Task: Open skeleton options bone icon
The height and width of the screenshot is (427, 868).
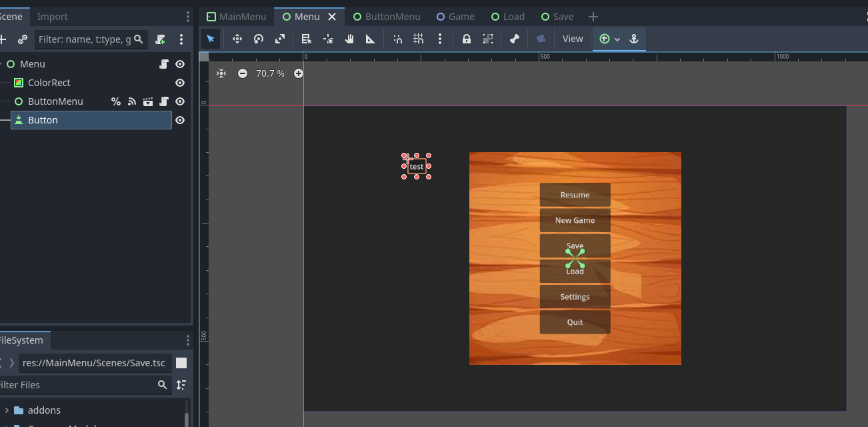Action: pyautogui.click(x=515, y=39)
